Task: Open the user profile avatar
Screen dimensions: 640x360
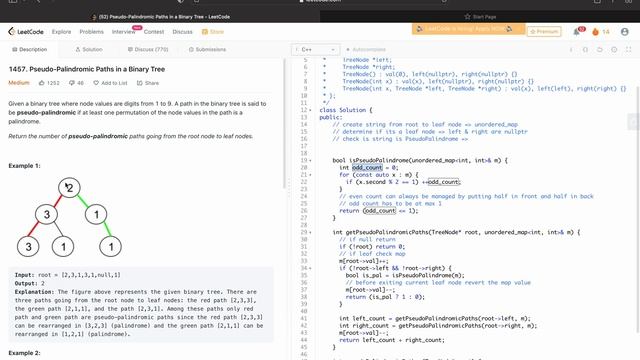Action: click(x=624, y=31)
